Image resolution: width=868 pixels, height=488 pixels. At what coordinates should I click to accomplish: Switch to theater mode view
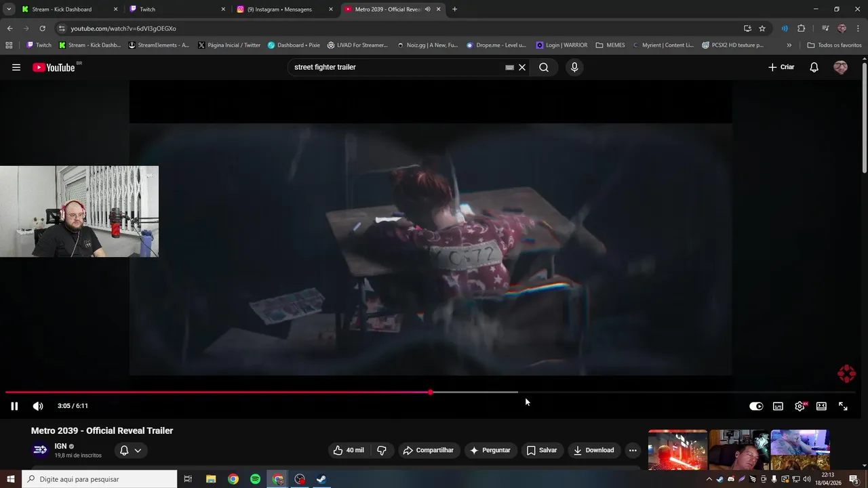tap(821, 406)
